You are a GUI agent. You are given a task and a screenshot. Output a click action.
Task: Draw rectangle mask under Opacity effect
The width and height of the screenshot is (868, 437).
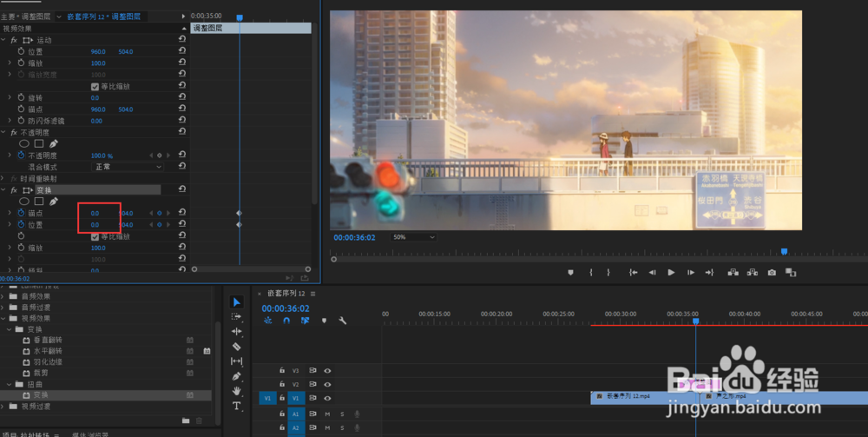click(x=39, y=143)
